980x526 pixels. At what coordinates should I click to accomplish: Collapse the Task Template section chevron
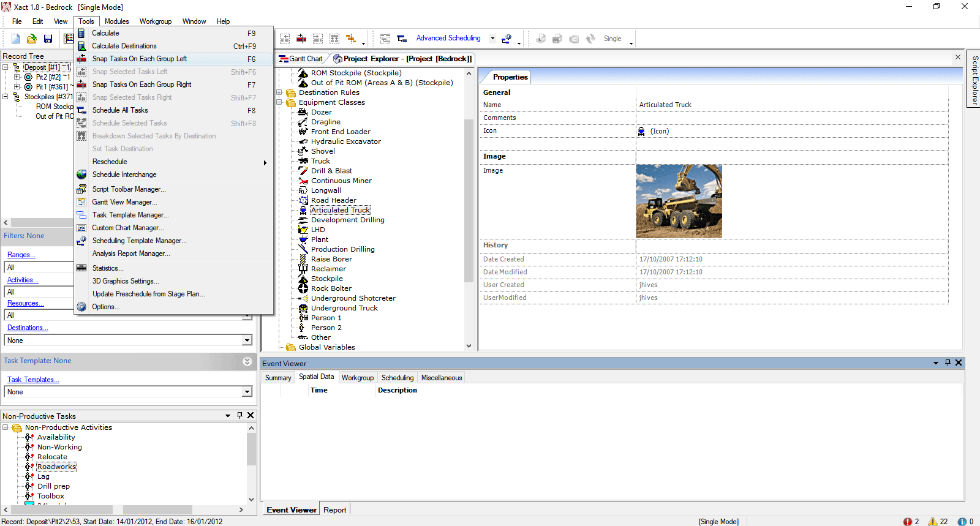point(247,361)
